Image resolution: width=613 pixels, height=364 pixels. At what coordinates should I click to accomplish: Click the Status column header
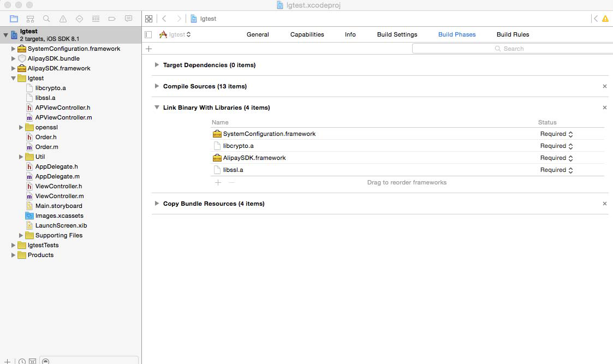click(547, 122)
